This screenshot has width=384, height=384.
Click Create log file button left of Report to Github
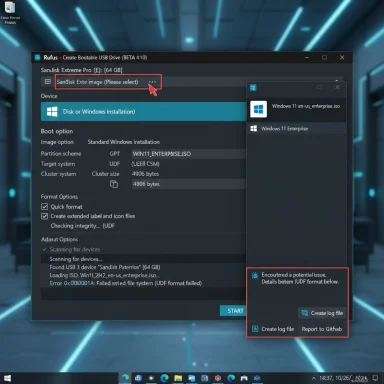pos(273,329)
